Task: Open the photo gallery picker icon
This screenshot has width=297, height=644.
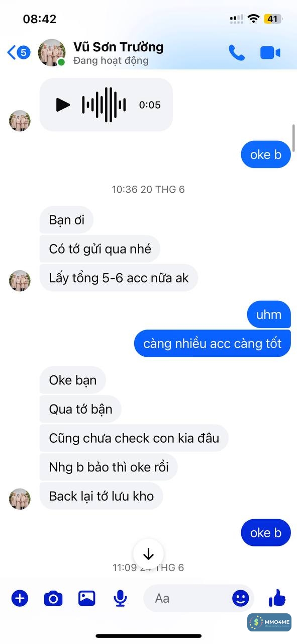Action: [x=87, y=598]
